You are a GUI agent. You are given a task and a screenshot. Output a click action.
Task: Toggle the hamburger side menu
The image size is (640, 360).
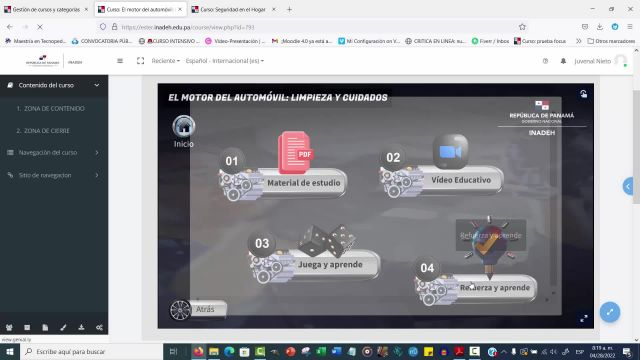pos(120,61)
